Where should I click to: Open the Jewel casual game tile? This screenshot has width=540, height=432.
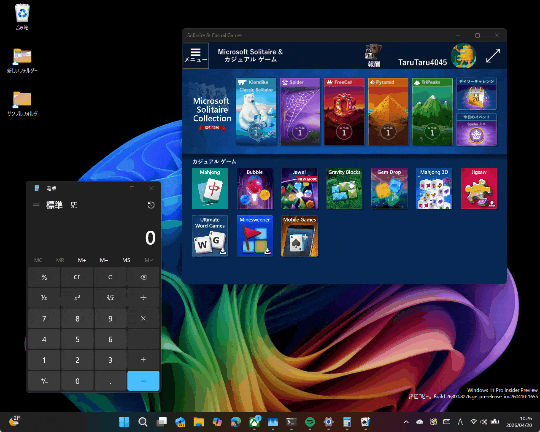(300, 188)
